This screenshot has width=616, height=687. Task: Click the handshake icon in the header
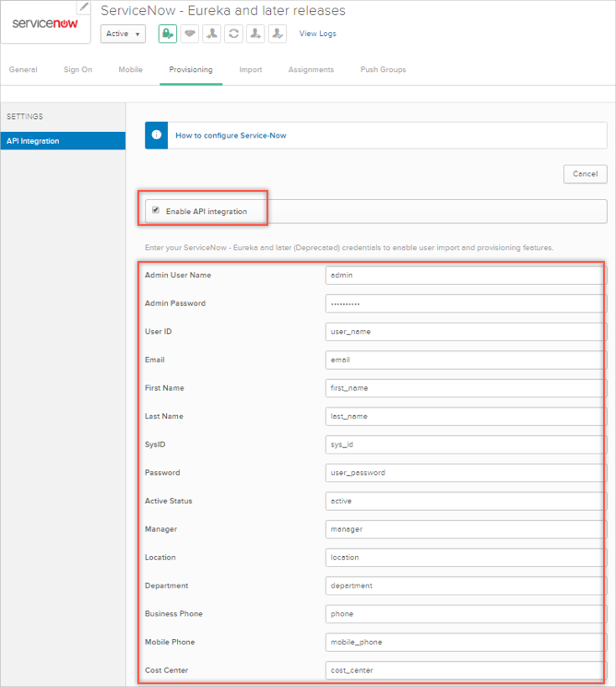(190, 33)
